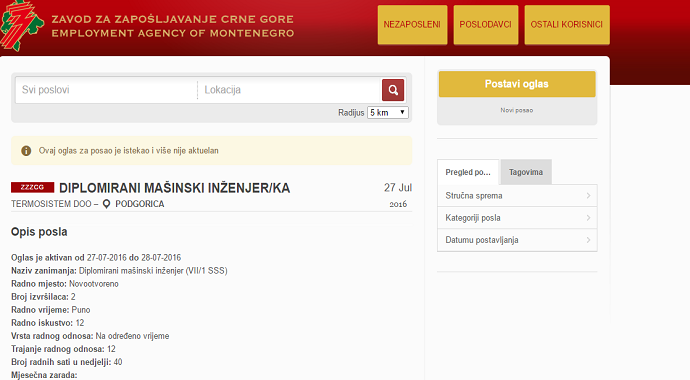The image size is (690, 380).
Task: Click the Employment Agency of Montenegro logo
Action: point(22,26)
